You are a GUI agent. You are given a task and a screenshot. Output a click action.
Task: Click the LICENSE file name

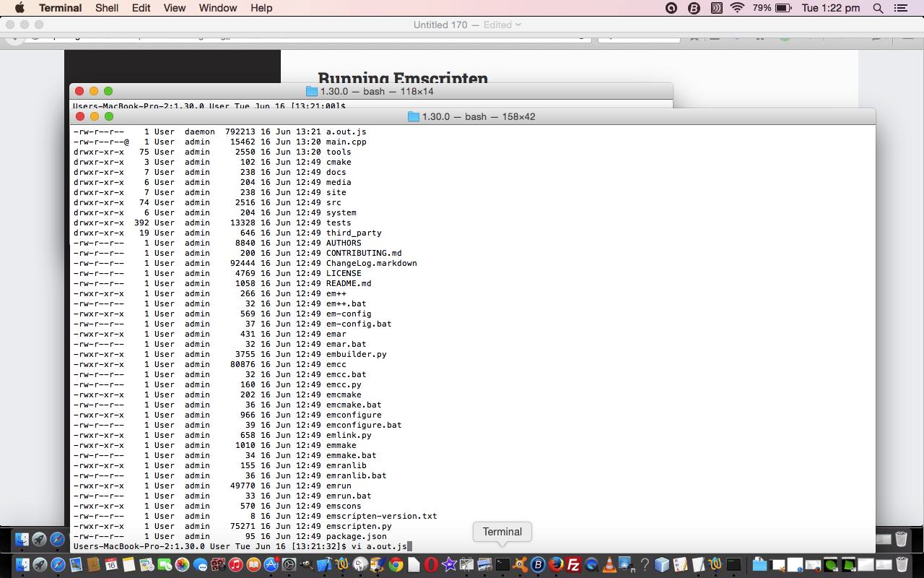(344, 273)
